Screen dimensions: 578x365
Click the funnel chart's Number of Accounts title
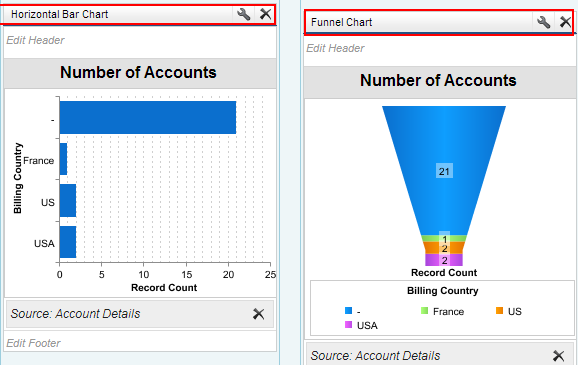click(x=438, y=80)
